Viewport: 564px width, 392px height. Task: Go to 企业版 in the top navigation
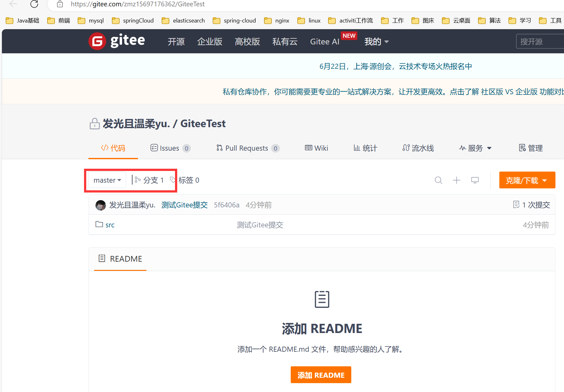[x=210, y=42]
